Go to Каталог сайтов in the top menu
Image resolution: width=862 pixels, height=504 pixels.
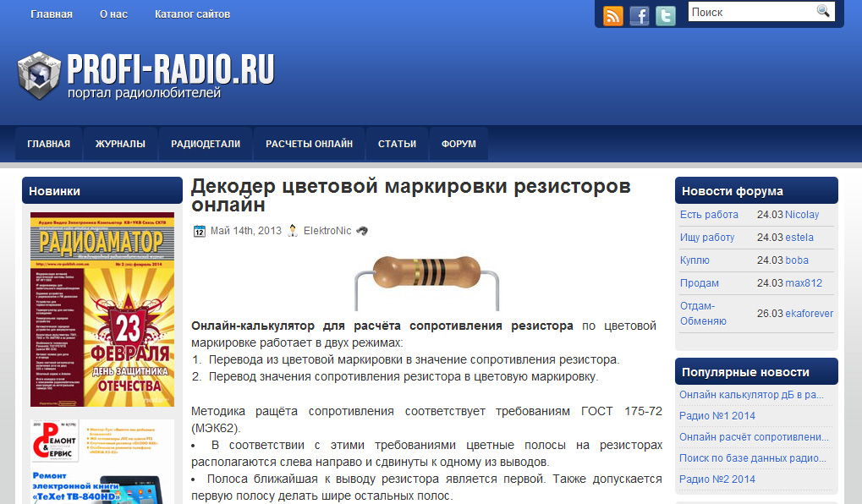pyautogui.click(x=192, y=14)
